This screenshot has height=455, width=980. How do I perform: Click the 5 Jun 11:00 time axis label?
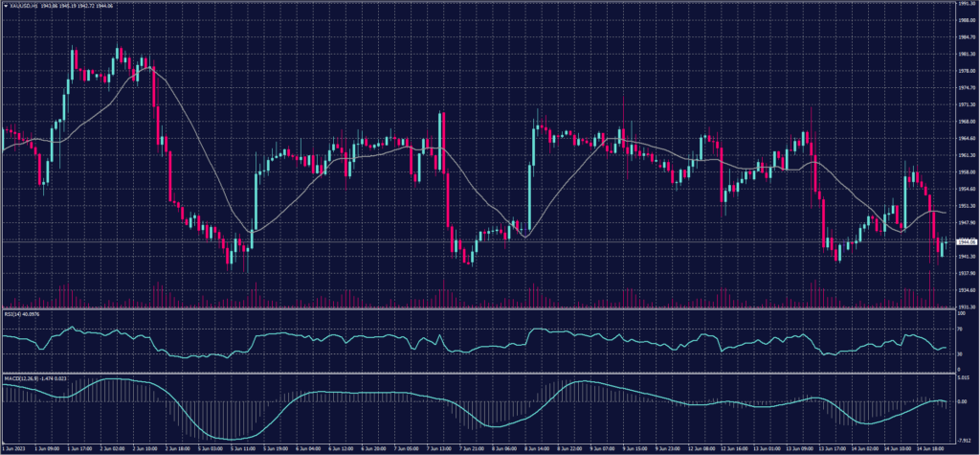(236, 446)
